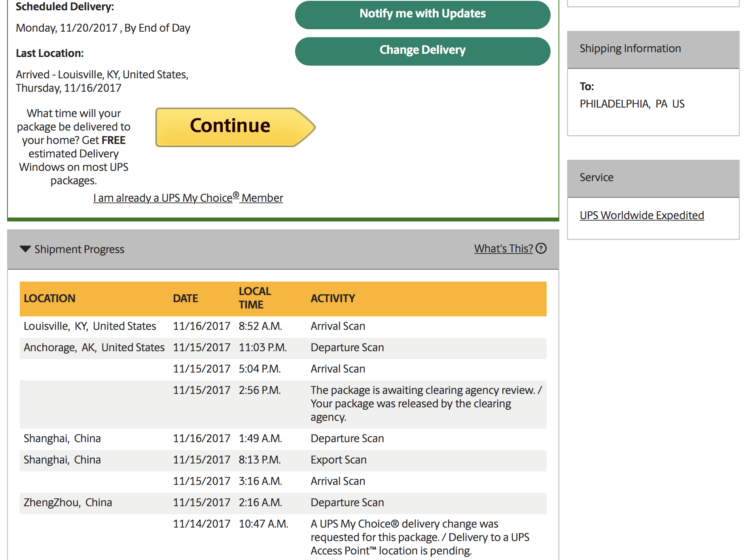
Task: Open the UPS Worldwide Expedited service link
Action: pyautogui.click(x=642, y=215)
